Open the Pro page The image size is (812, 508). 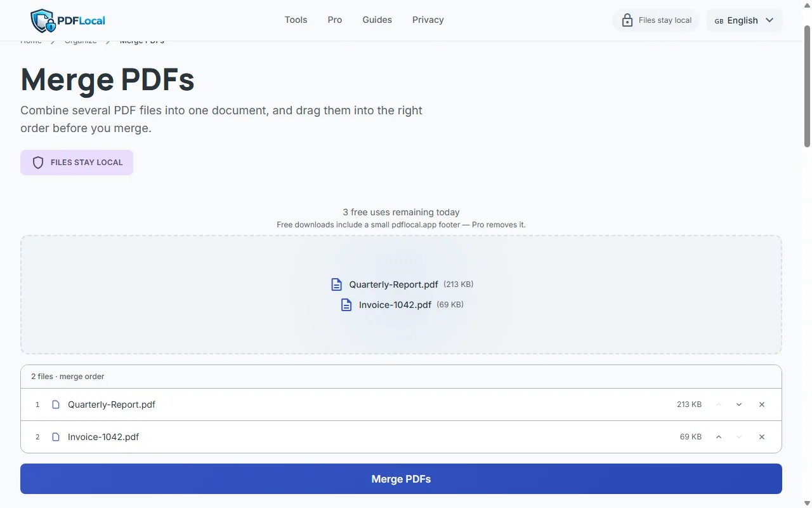(x=335, y=20)
